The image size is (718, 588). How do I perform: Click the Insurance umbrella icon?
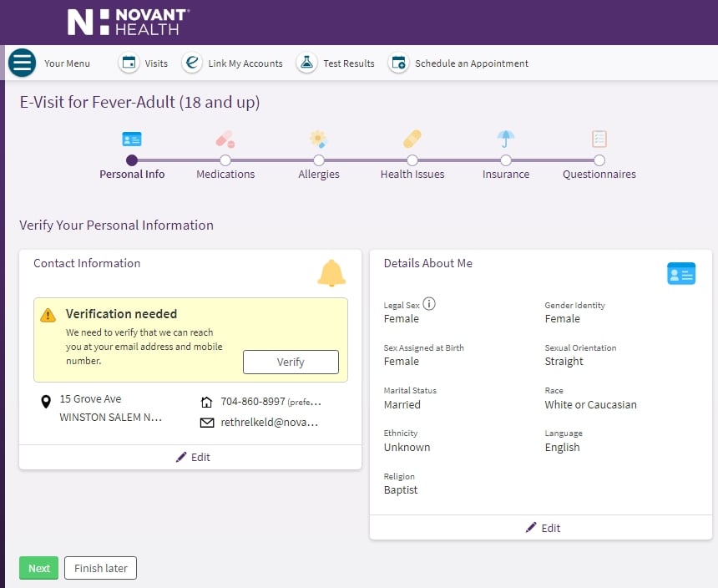(x=505, y=139)
